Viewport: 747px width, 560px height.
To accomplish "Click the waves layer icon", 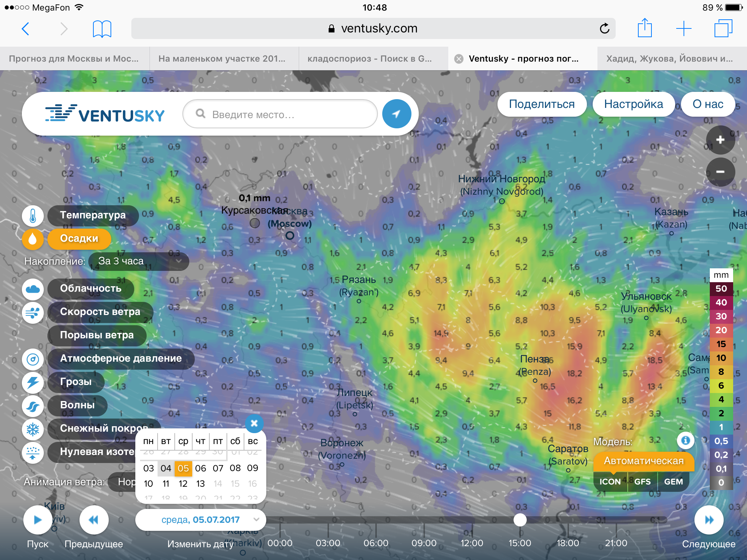I will tap(32, 406).
